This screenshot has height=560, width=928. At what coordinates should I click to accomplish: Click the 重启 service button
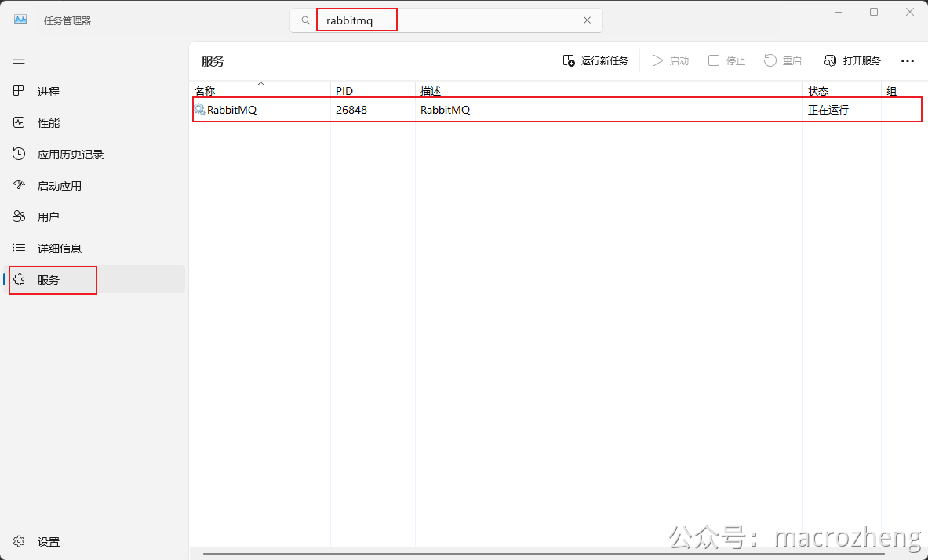[782, 61]
